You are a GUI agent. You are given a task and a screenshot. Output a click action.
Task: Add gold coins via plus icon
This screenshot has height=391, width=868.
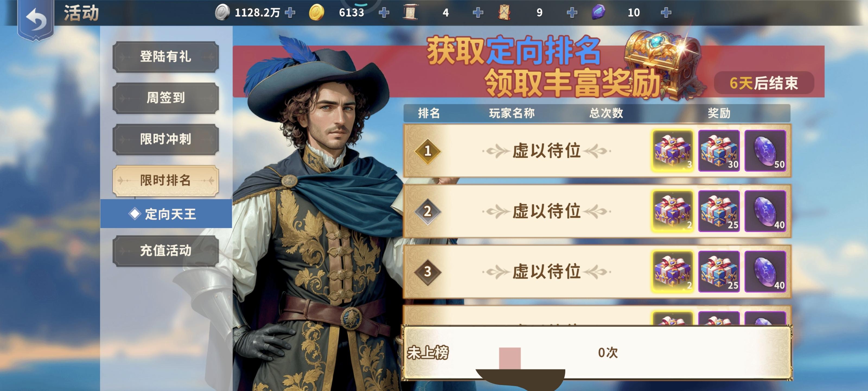[384, 13]
